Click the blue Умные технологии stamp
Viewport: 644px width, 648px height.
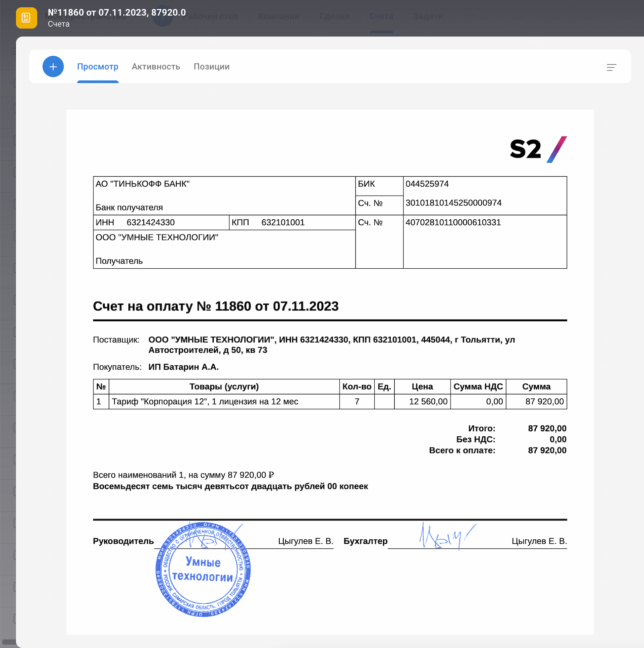pos(203,570)
